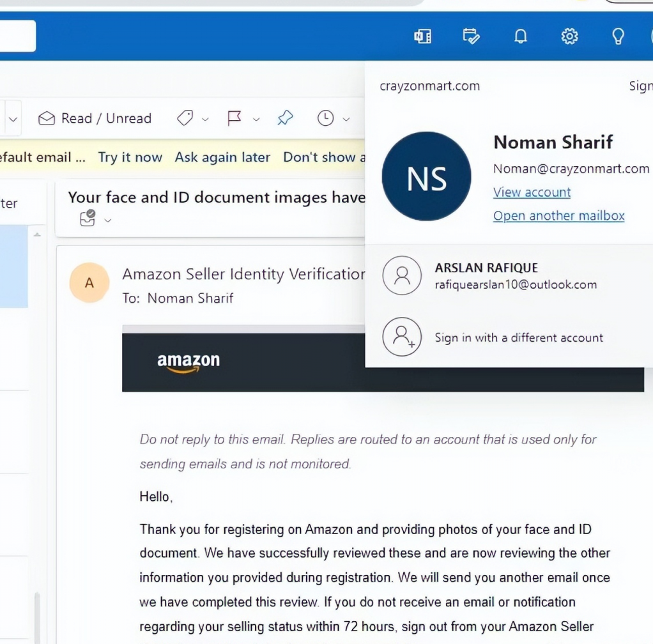Click the leftmost toolbar dropdown chevron
The image size is (653, 644).
[x=13, y=119]
